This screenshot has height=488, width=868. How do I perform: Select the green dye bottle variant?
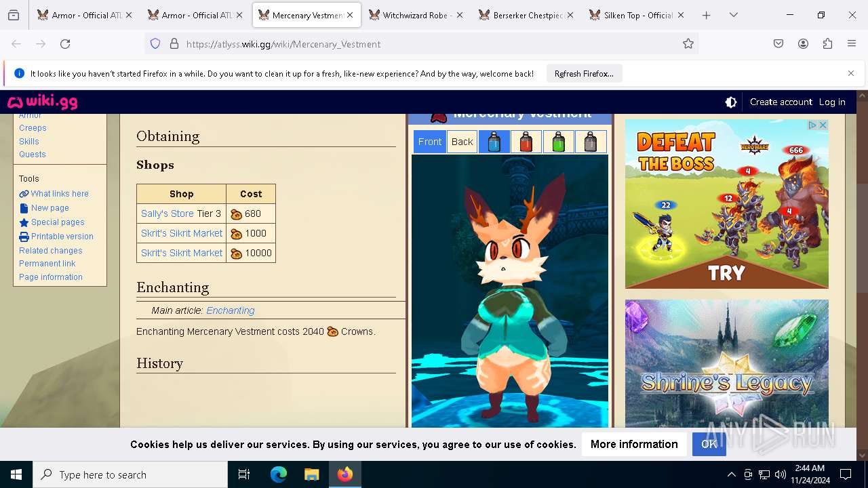click(x=558, y=142)
